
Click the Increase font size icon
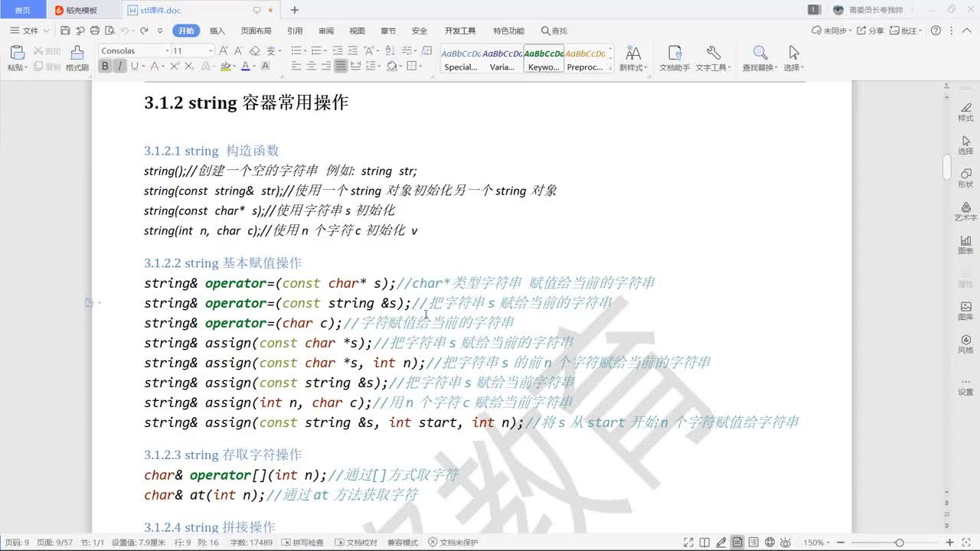(x=224, y=51)
